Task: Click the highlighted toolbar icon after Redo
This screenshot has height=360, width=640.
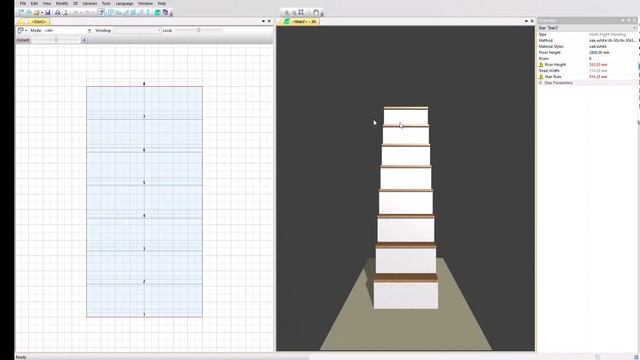Action: (x=101, y=13)
